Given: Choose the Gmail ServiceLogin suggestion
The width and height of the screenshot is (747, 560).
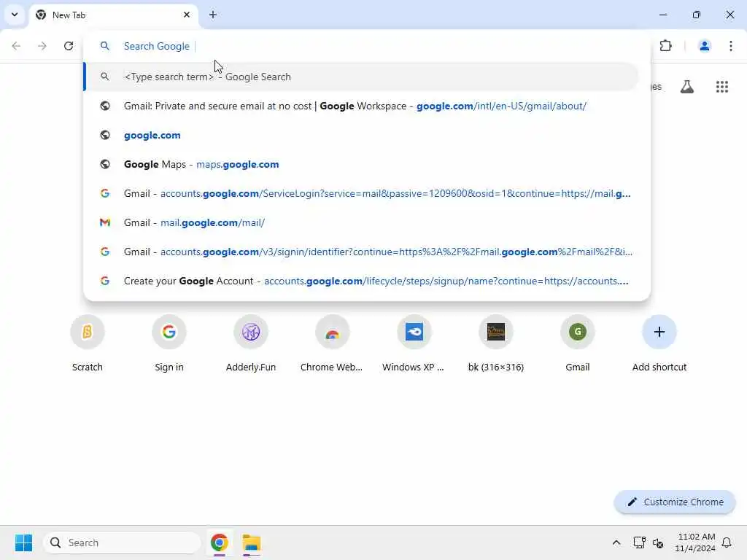Looking at the screenshot, I should coord(361,193).
